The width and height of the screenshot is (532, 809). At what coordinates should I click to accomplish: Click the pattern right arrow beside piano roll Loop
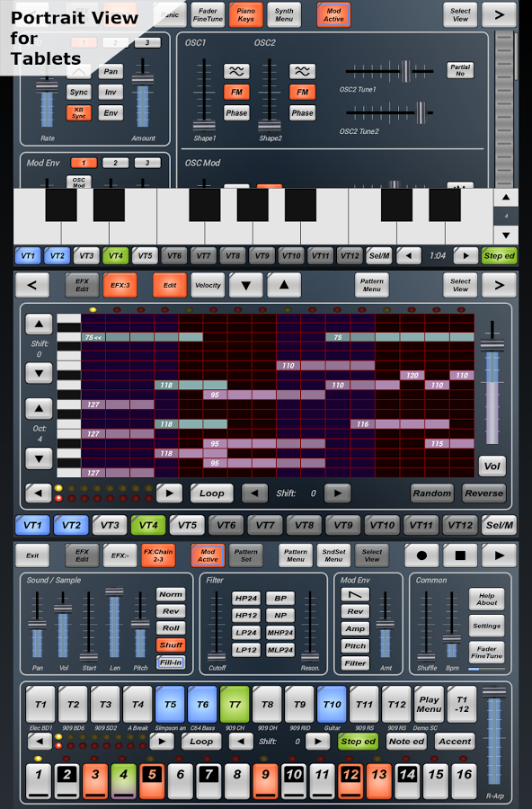[x=169, y=493]
